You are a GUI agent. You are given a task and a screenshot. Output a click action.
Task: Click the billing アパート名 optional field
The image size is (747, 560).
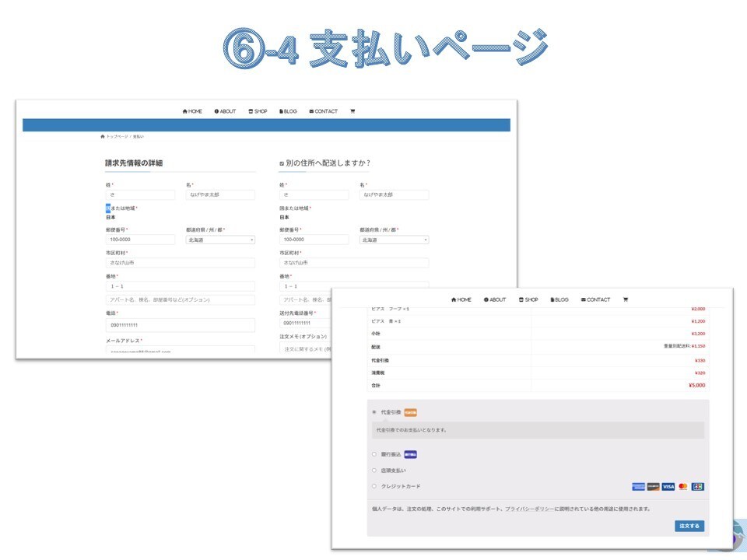[x=181, y=300]
